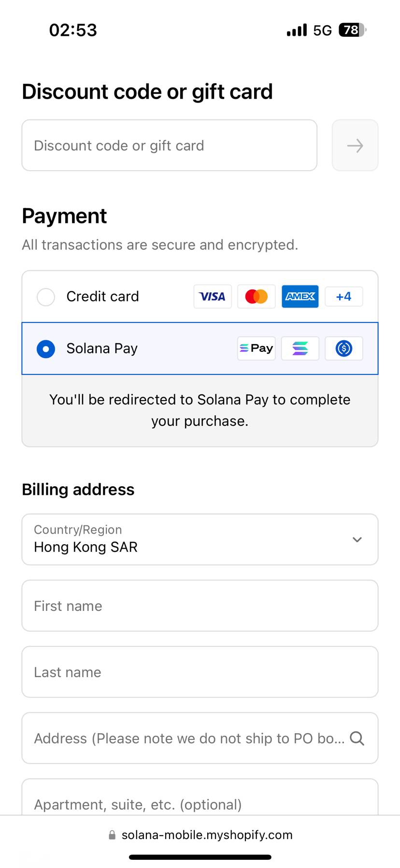Apply discount code with arrow button
400x868 pixels.
point(355,145)
